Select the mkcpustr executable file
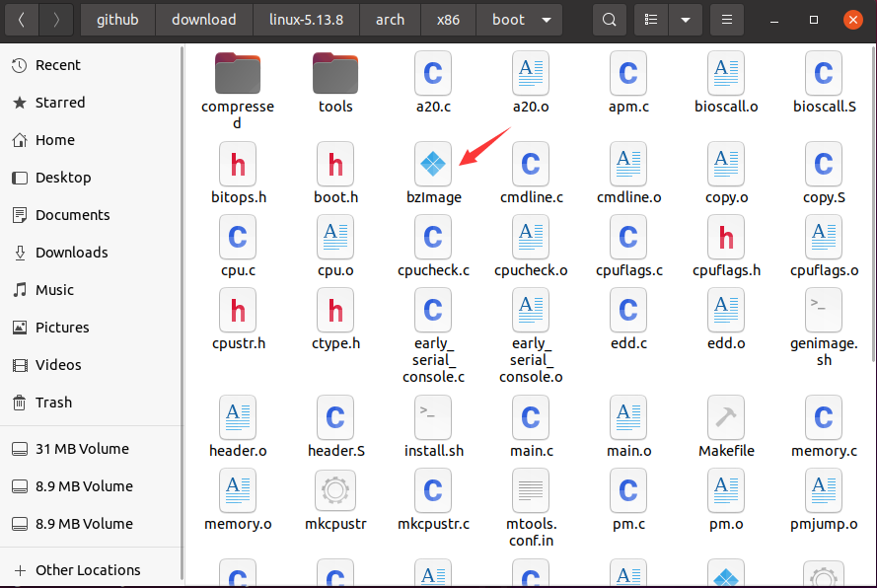This screenshot has height=588, width=877. (x=334, y=490)
